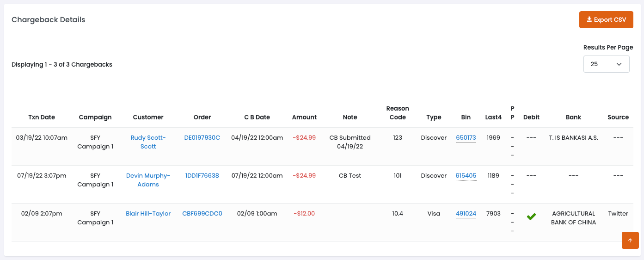Open order CBF699CDC0
Viewport: 644px width, 260px height.
pyautogui.click(x=202, y=214)
